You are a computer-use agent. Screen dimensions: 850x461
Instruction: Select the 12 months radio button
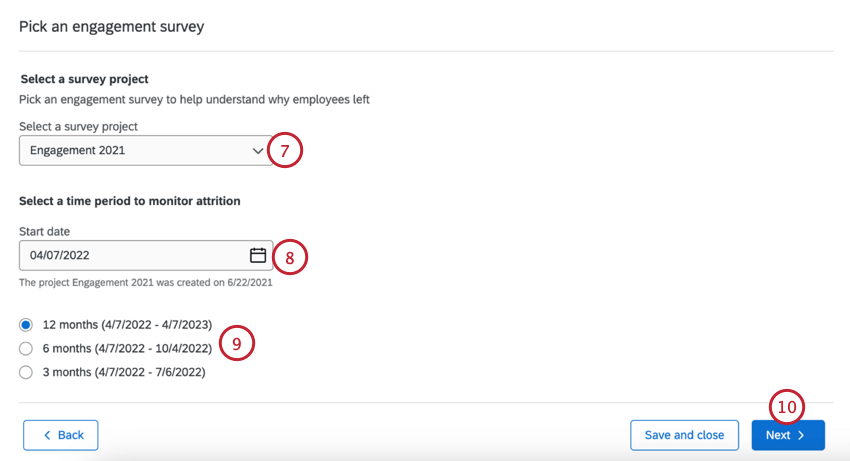pos(26,325)
